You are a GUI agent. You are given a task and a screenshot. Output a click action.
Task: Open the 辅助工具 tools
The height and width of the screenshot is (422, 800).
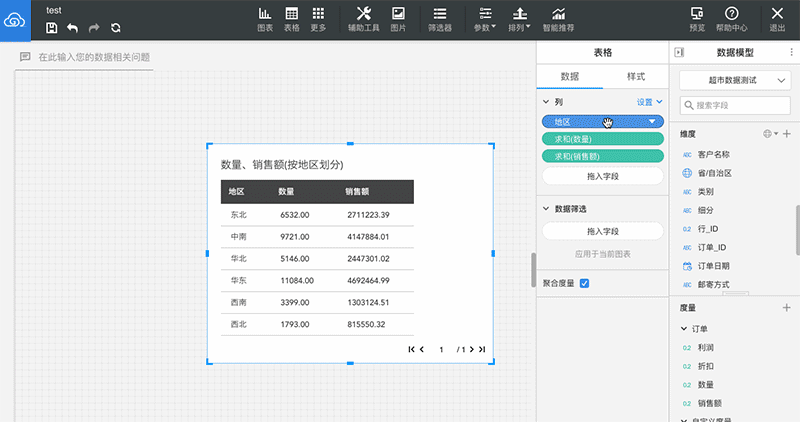pos(364,20)
